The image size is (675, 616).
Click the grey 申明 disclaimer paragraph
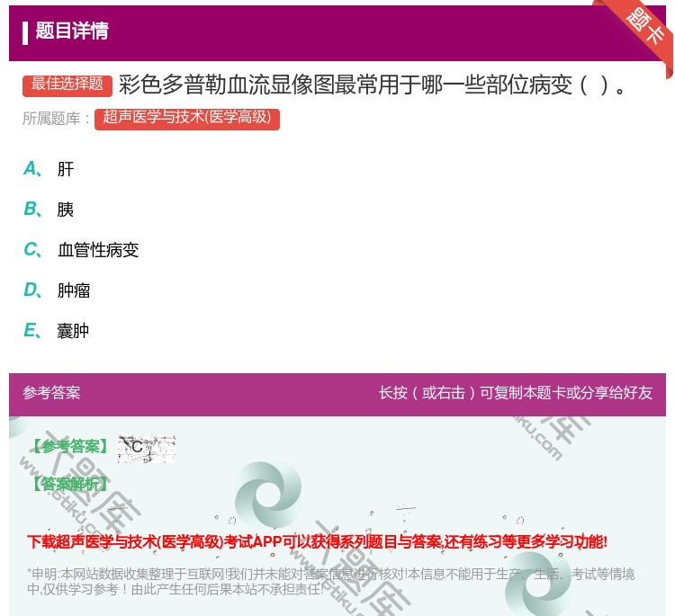(330, 581)
